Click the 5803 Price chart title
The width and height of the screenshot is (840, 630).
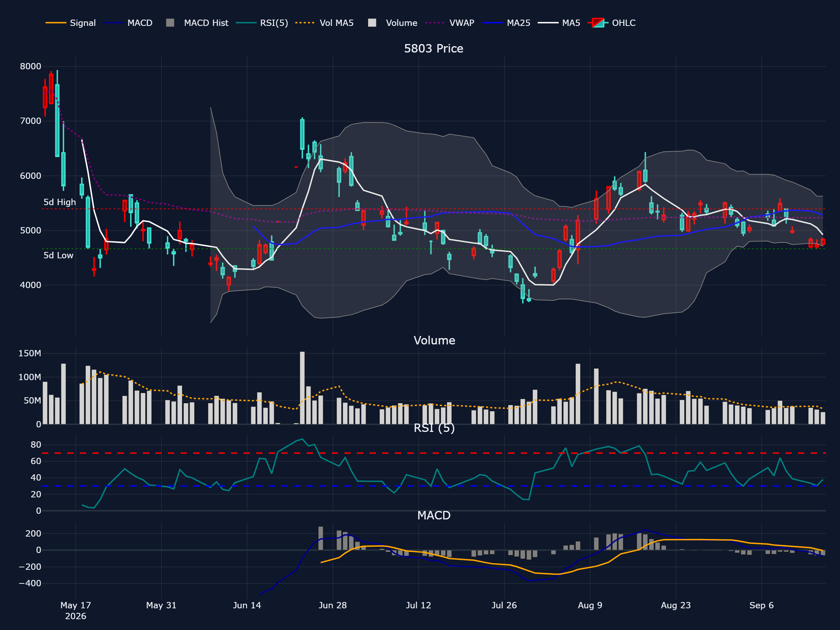pos(434,49)
